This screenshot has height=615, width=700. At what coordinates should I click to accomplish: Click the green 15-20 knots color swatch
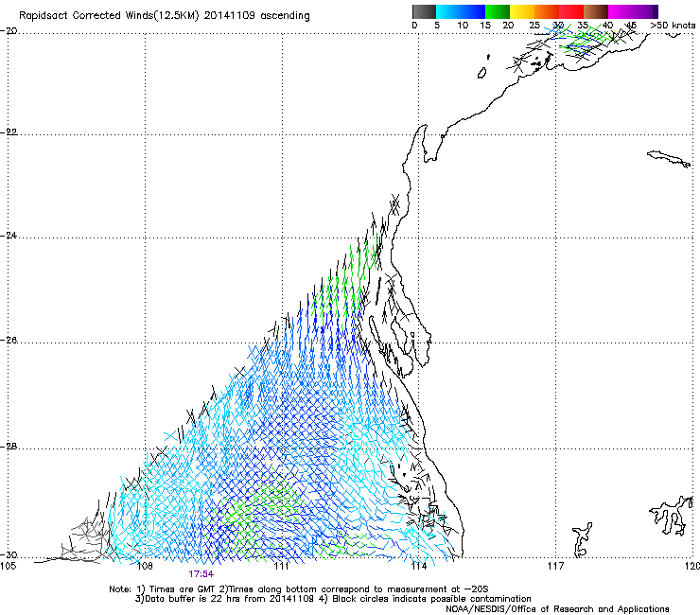tap(498, 11)
